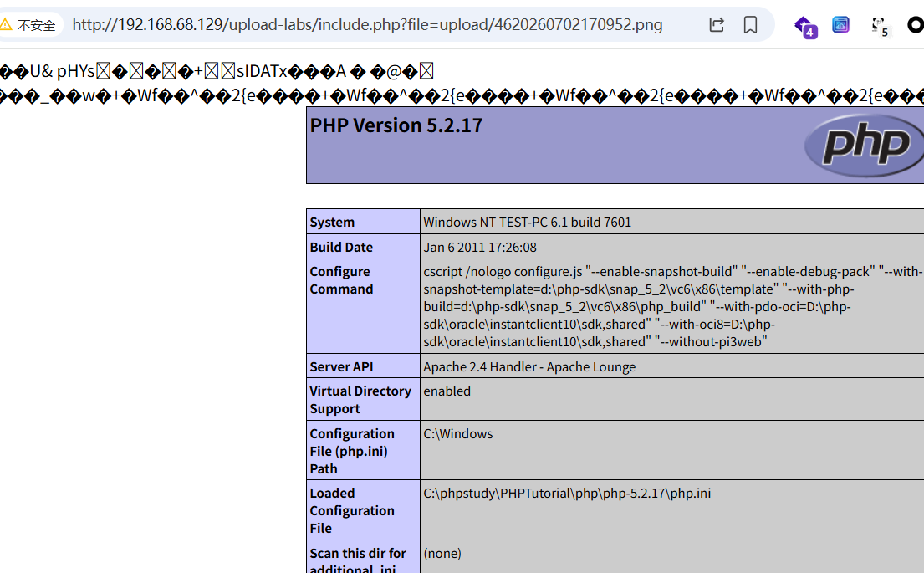Click the Configure Command label
924x573 pixels.
[x=341, y=280]
